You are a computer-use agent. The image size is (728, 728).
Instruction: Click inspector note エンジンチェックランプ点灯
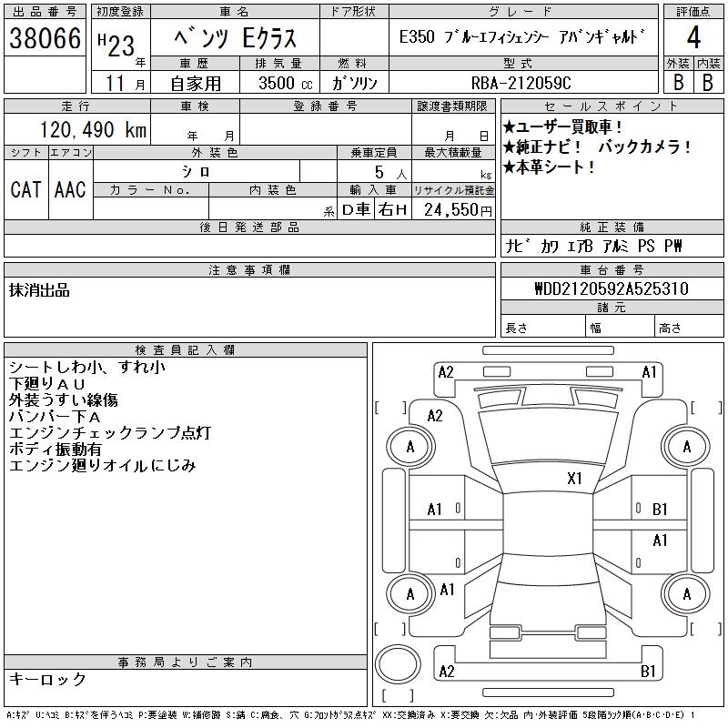point(110,433)
